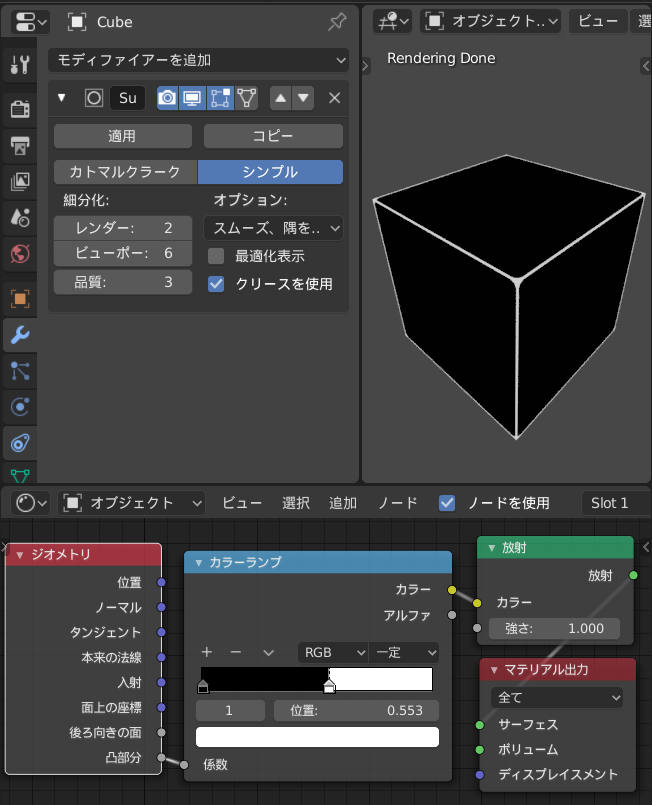This screenshot has width=652, height=805.
Task: Open the node editor ノード menu
Action: point(398,503)
